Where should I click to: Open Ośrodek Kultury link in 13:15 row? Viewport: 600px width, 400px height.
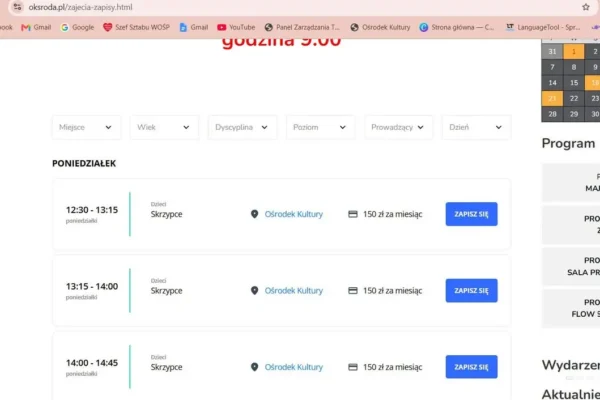pos(294,291)
